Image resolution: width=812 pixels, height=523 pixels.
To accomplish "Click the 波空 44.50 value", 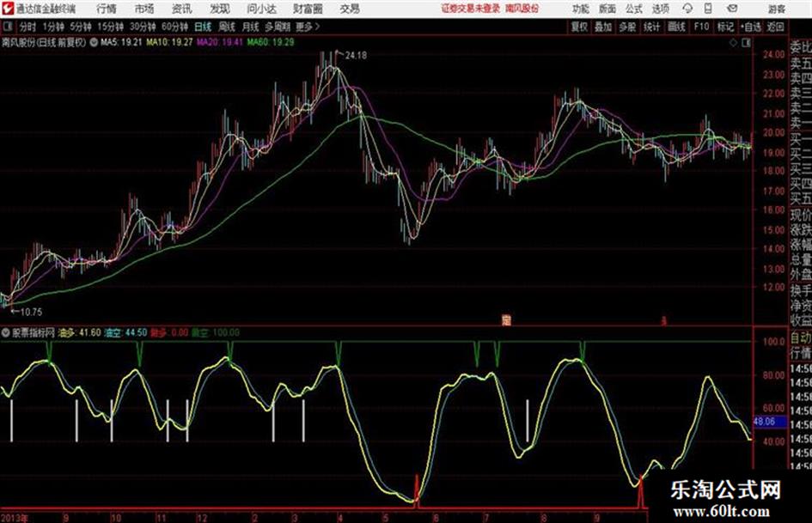I will (125, 333).
